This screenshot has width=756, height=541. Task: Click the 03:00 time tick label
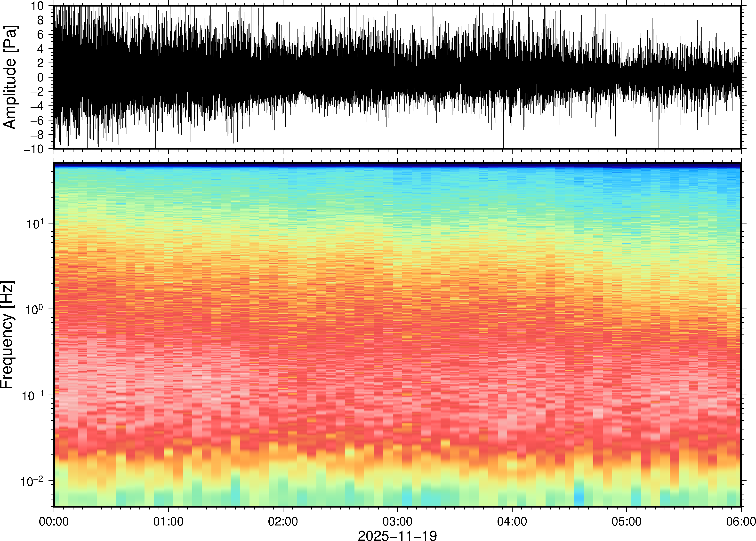point(397,521)
